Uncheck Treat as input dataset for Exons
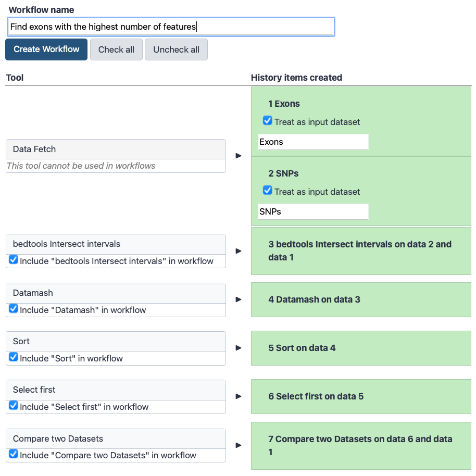Screen dimensions: 476x476 pyautogui.click(x=268, y=120)
